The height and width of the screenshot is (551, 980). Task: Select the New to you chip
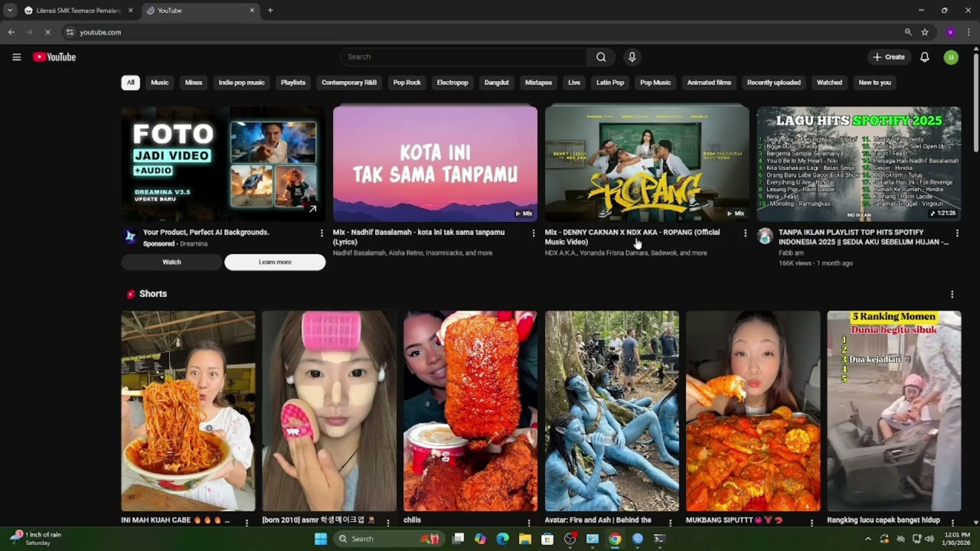click(x=875, y=83)
